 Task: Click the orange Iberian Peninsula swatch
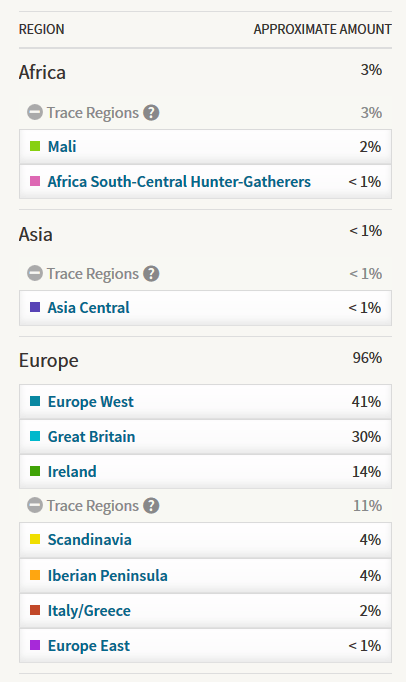35,575
